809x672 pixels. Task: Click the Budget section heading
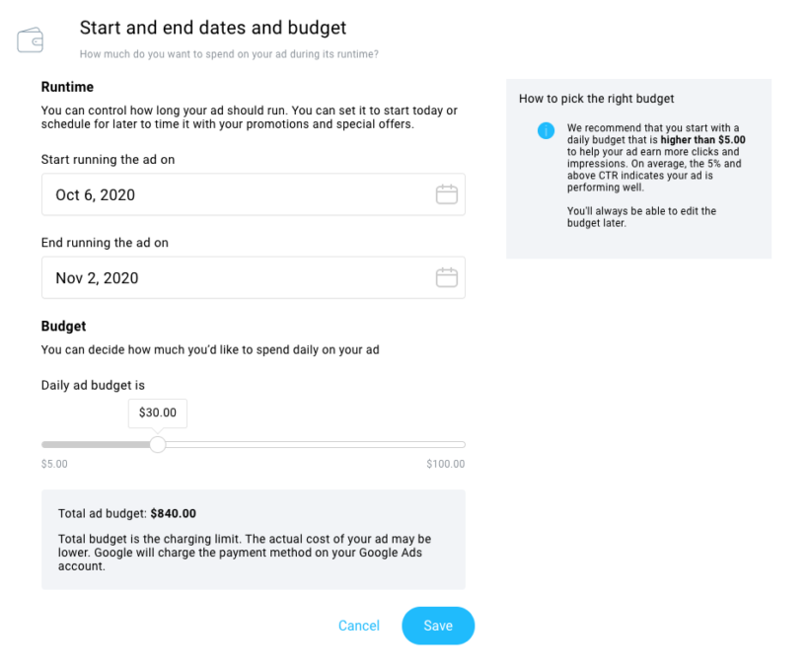63,327
